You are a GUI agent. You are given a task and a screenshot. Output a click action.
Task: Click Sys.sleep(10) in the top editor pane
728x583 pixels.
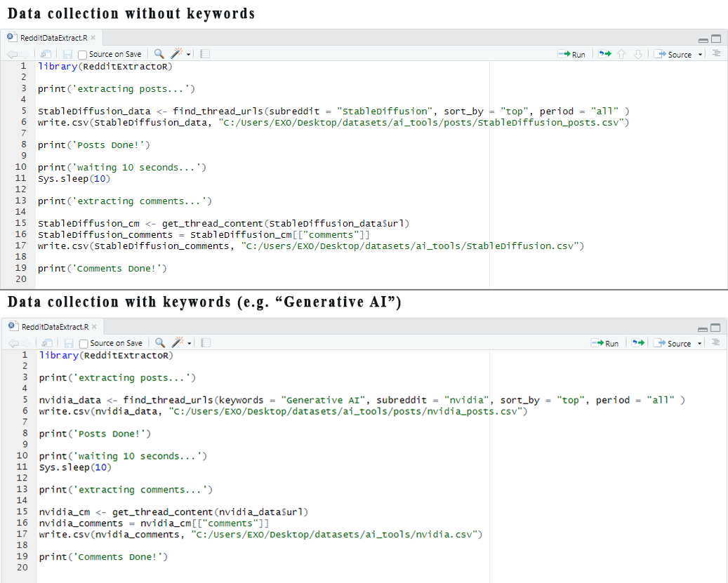click(x=74, y=179)
